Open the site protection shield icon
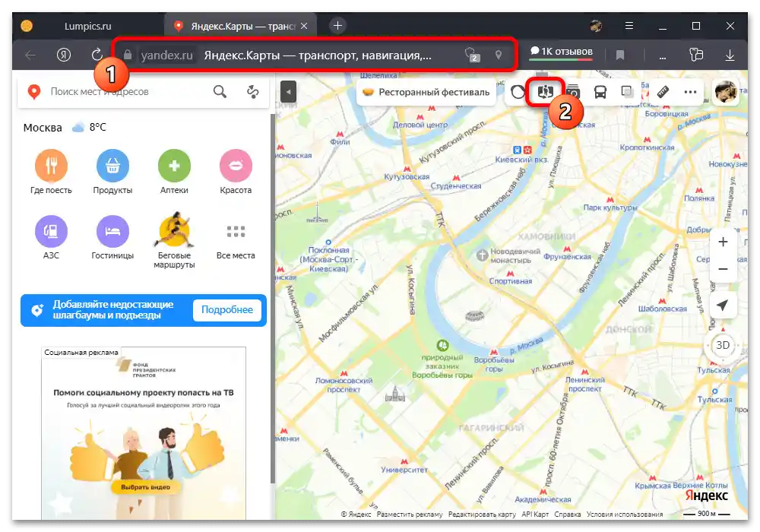The height and width of the screenshot is (532, 760). [472, 54]
